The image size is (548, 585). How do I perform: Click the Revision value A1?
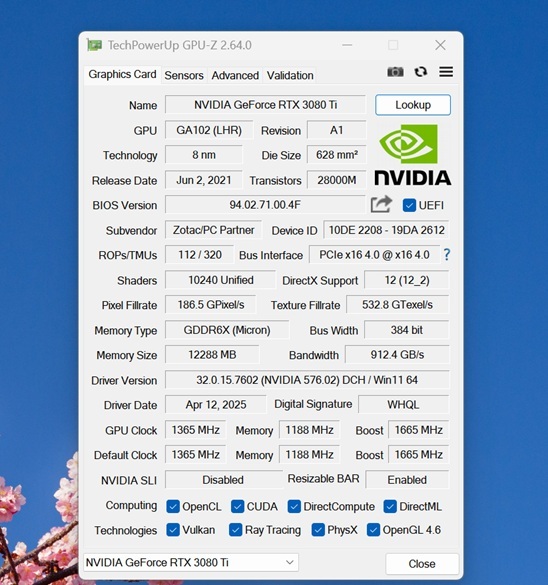pyautogui.click(x=336, y=130)
